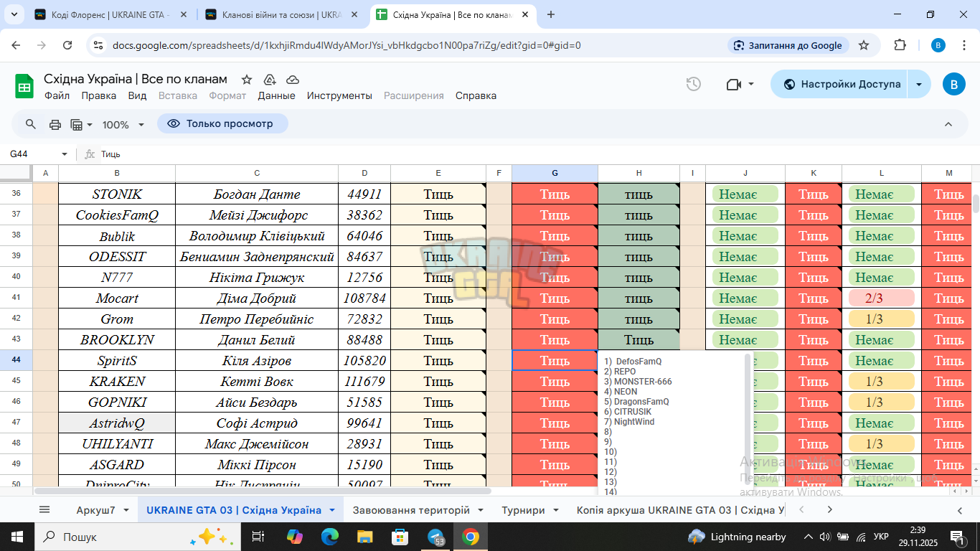This screenshot has height=551, width=980.
Task: Click the camera meeting icon
Action: [x=733, y=84]
